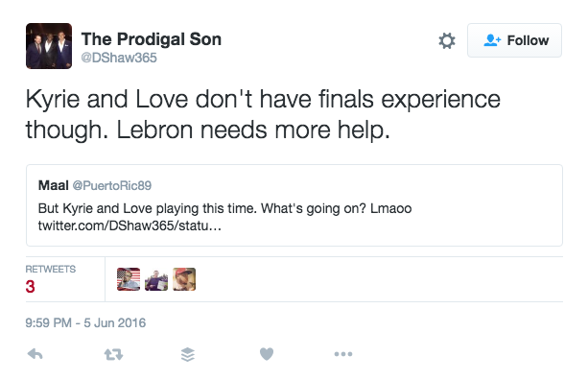Retweet this tweet using retweet icon

[x=113, y=354]
